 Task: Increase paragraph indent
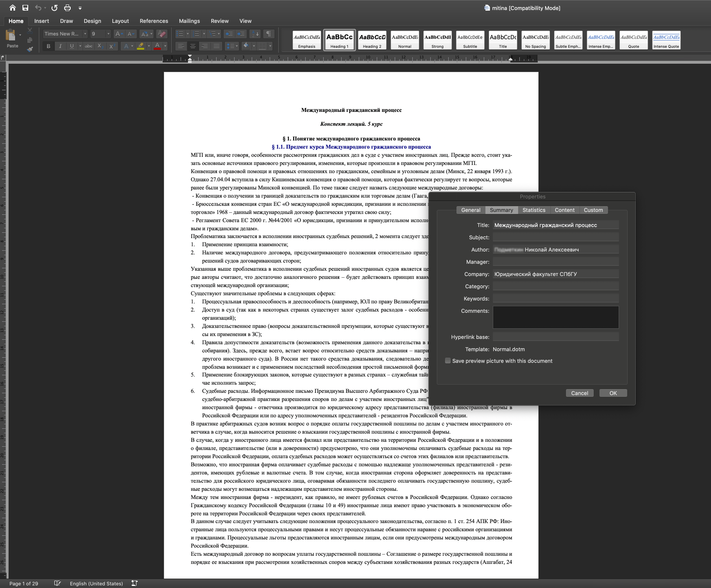(241, 34)
